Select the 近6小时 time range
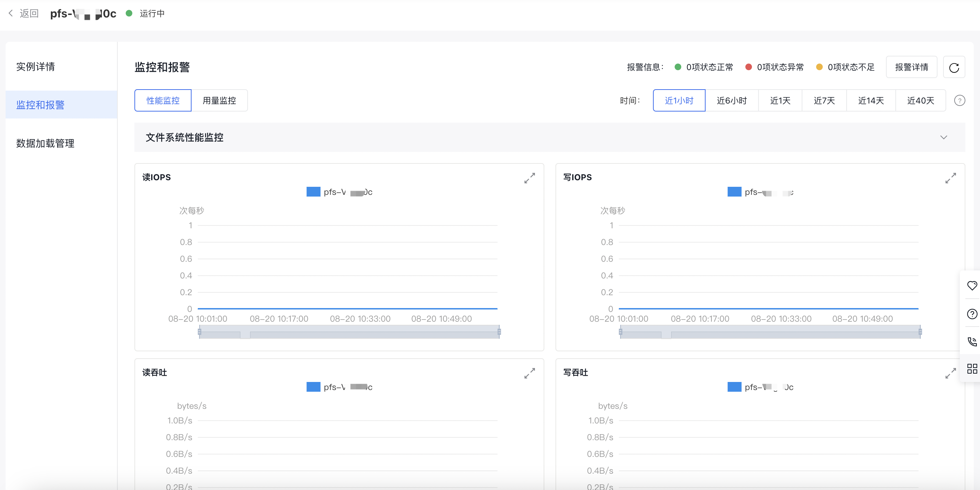980x490 pixels. 732,100
